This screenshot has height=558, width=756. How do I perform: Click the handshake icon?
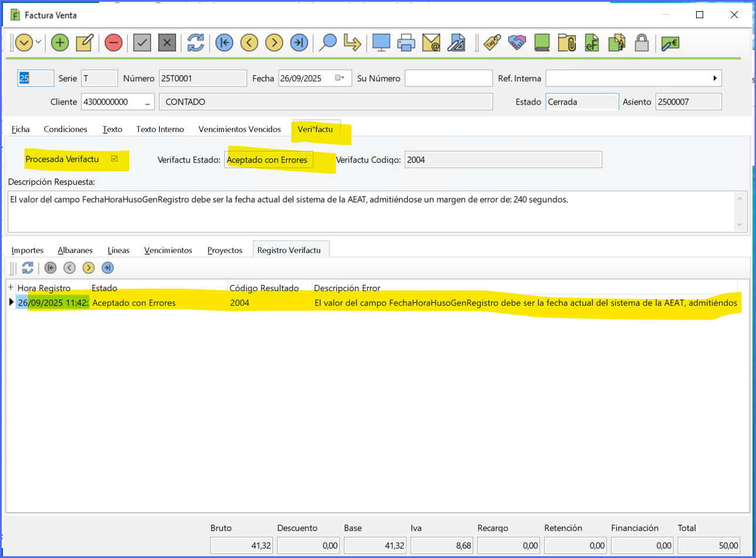coord(517,42)
